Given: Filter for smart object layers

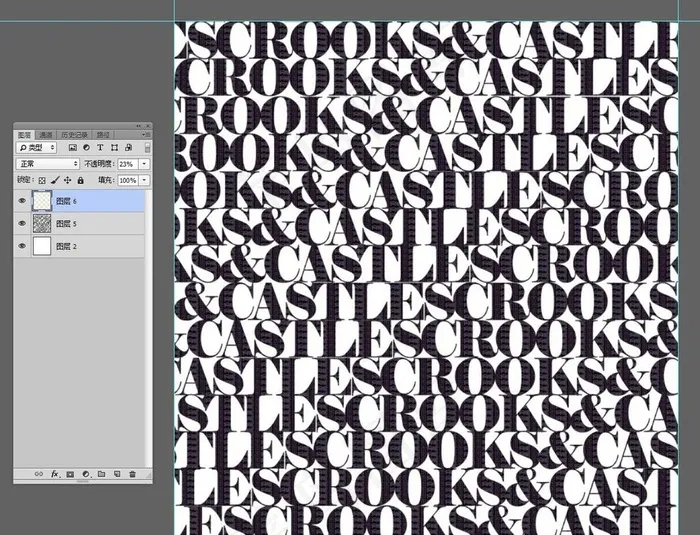Looking at the screenshot, I should (129, 147).
